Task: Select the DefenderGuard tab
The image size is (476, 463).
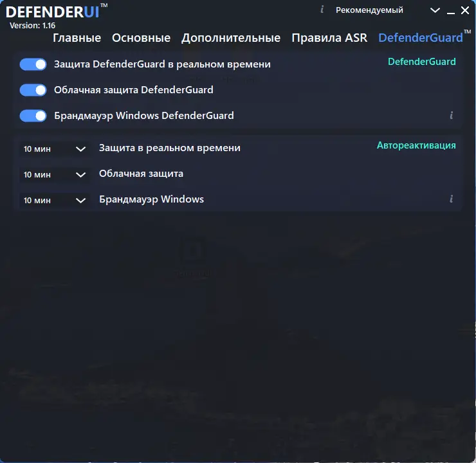Action: (421, 38)
